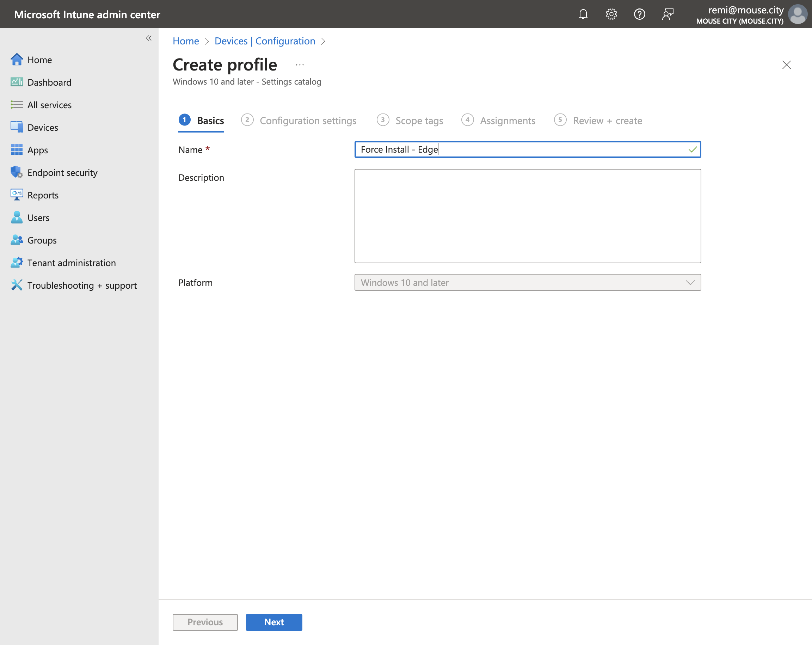Open Tenant administration in sidebar
Screen dimensions: 812x645
pos(72,263)
